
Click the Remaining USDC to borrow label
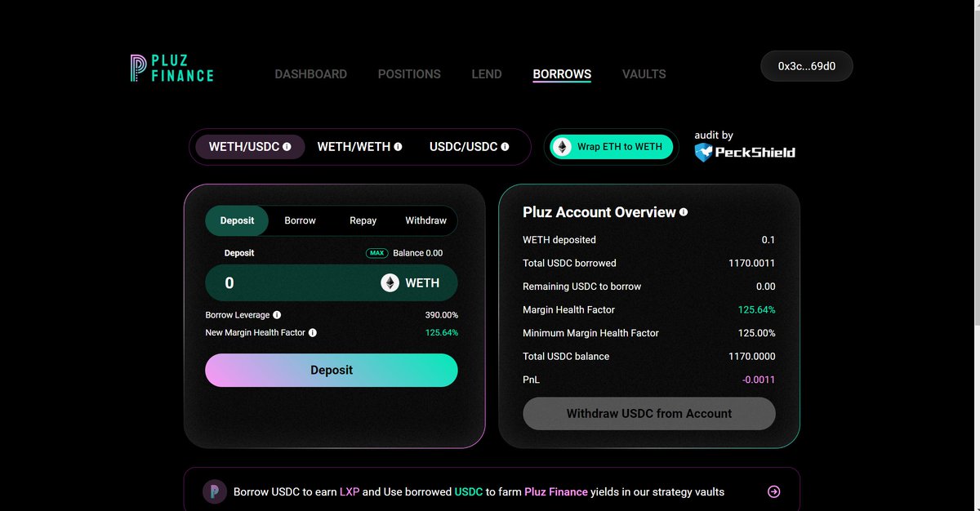[x=581, y=287]
